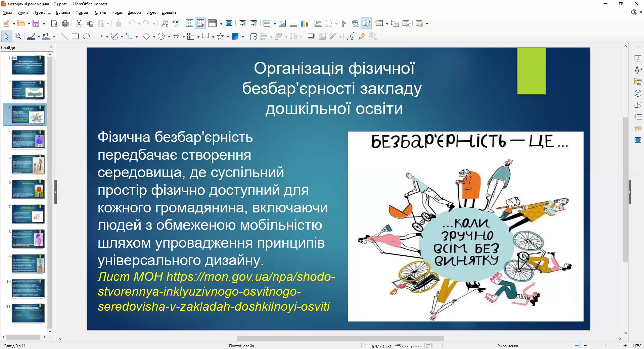The image size is (644, 349).
Task: Expand the line color dropdown arrow
Action: point(39,37)
